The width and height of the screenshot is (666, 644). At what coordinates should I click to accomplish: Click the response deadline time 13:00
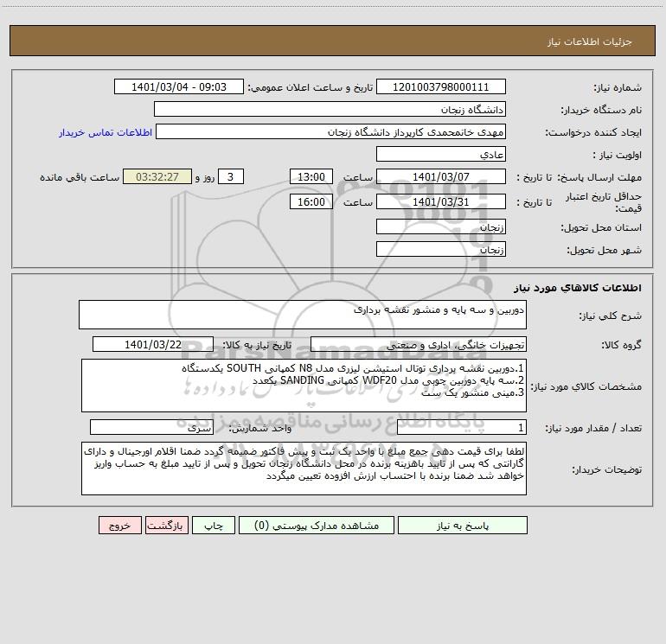[x=311, y=176]
